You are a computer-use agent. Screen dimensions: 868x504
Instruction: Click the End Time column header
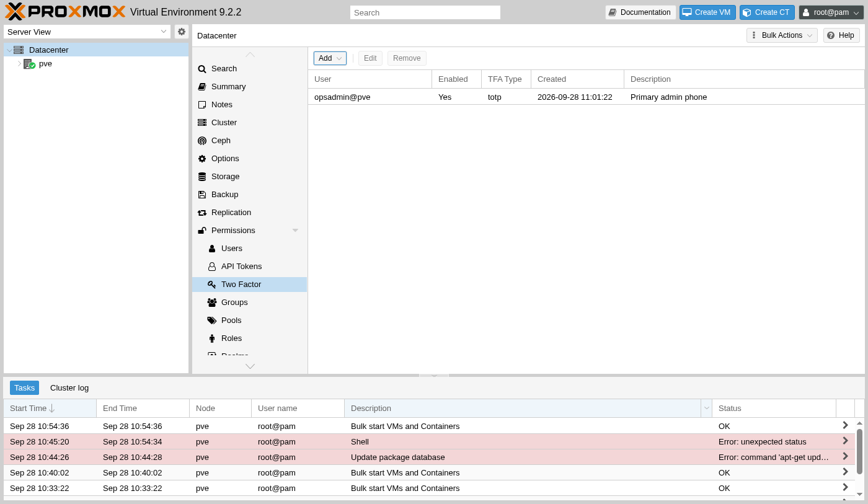(x=143, y=408)
